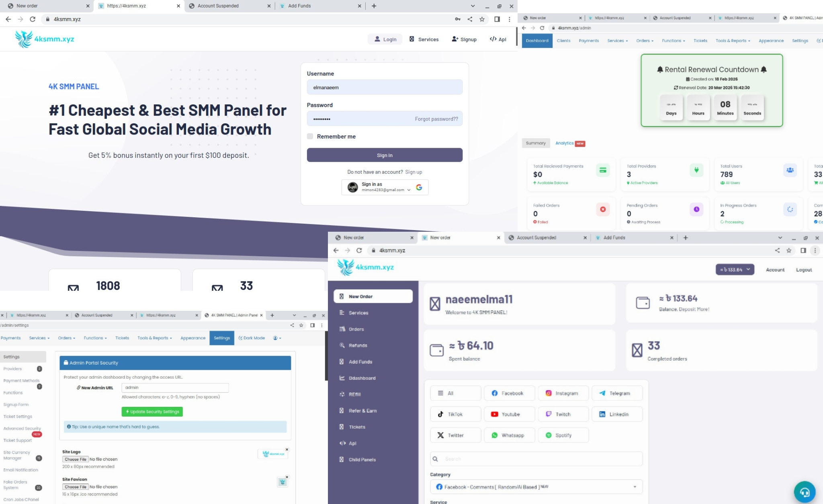Select the Spotify category filter
The width and height of the screenshot is (823, 504).
coord(563,435)
